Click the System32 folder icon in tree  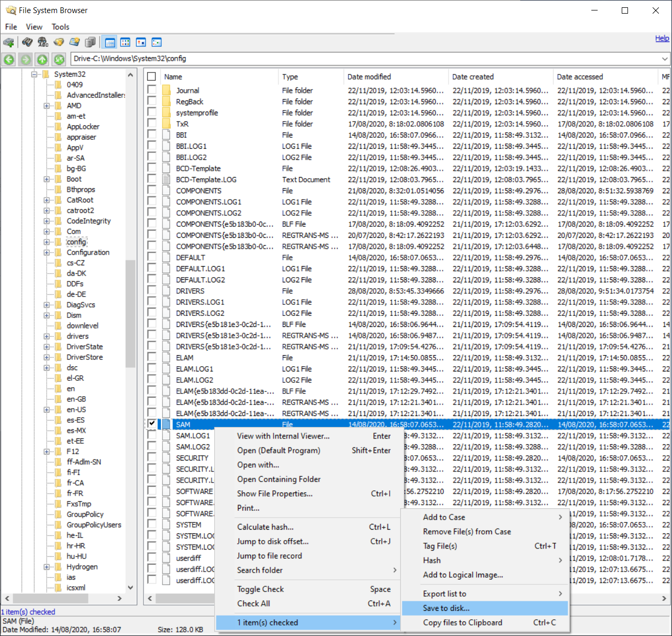46,74
